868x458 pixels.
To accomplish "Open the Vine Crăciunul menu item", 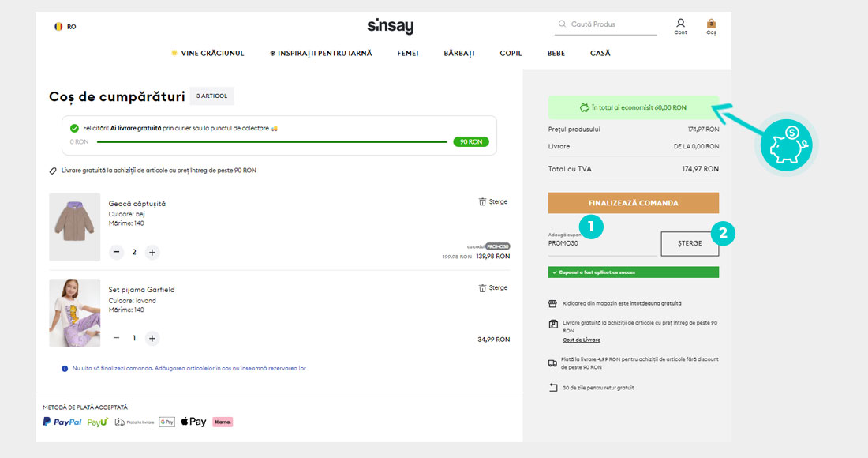I will pyautogui.click(x=208, y=54).
